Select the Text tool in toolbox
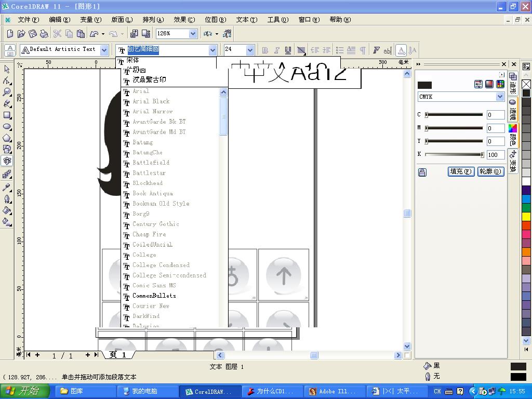This screenshot has height=399, width=532. point(7,161)
